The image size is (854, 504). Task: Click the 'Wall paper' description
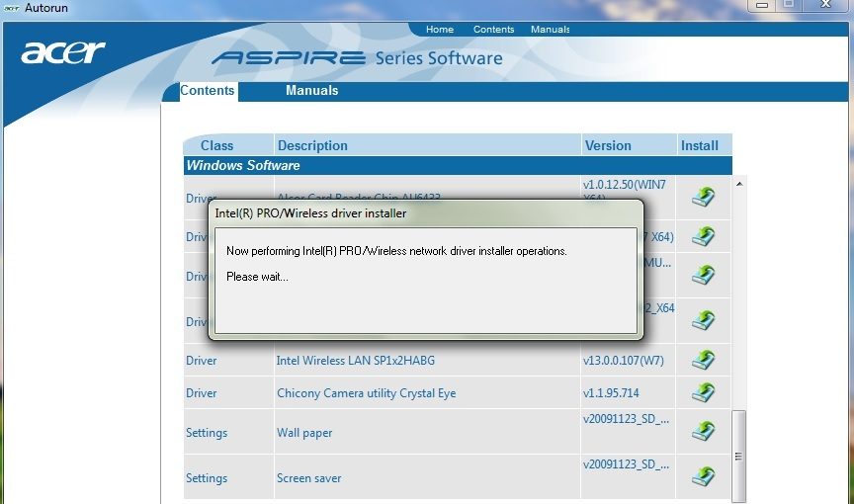pyautogui.click(x=304, y=433)
